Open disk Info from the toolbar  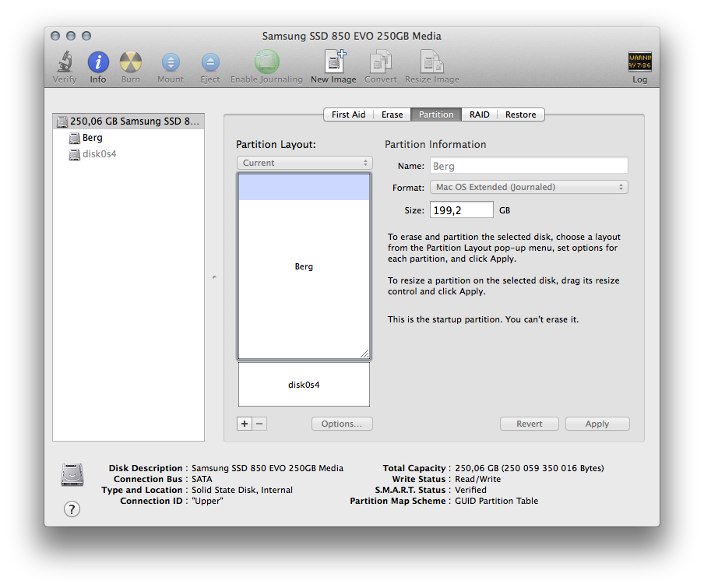(98, 62)
